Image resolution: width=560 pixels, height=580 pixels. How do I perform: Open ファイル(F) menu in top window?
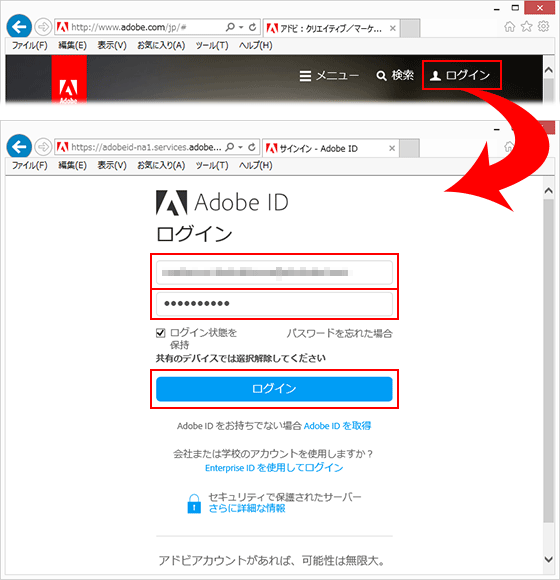30,45
